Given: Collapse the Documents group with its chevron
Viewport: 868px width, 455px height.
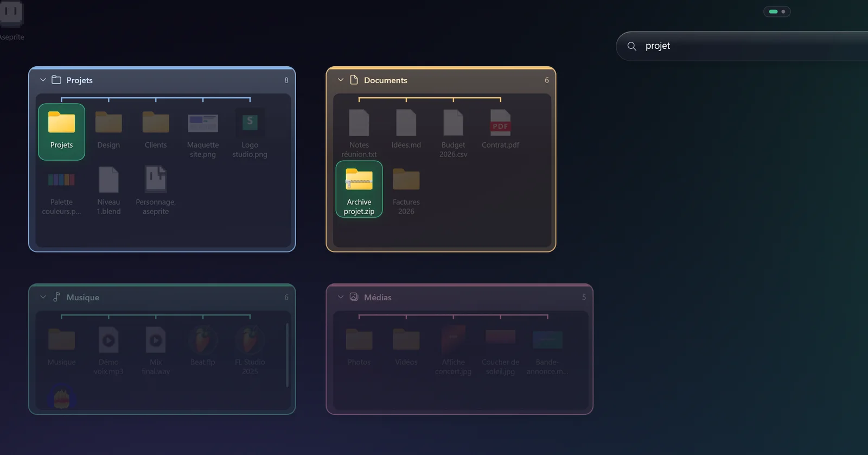Looking at the screenshot, I should tap(341, 80).
